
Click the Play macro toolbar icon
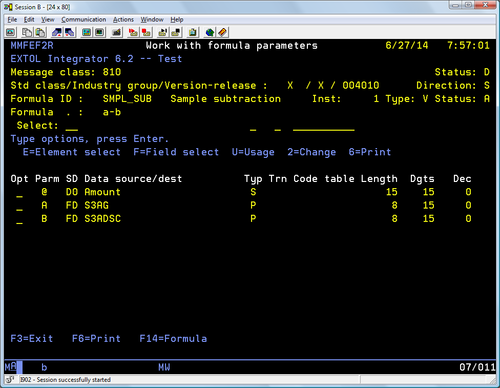pyautogui.click(x=163, y=32)
